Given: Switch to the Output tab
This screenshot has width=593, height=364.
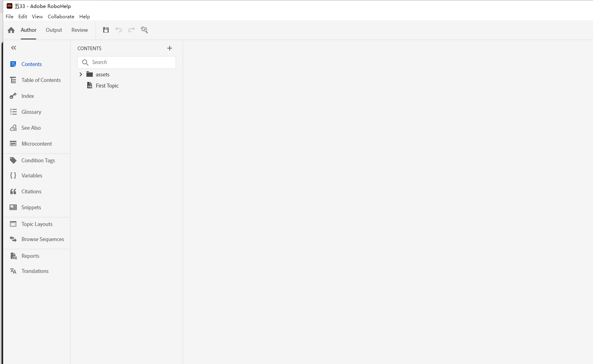Looking at the screenshot, I should pyautogui.click(x=54, y=30).
